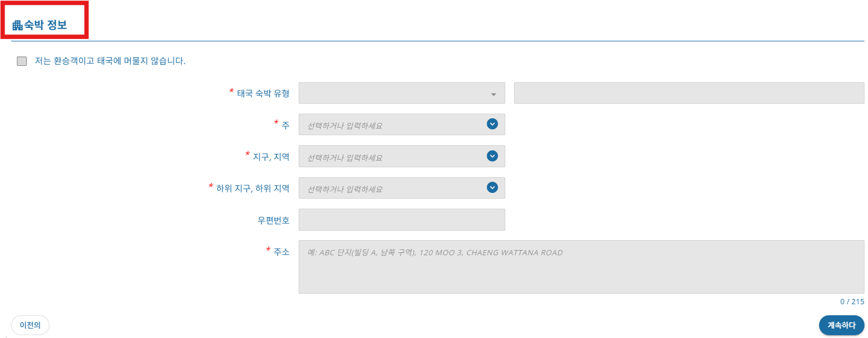The width and height of the screenshot is (868, 338).
Task: Click the 이전의 previous button
Action: click(x=30, y=325)
